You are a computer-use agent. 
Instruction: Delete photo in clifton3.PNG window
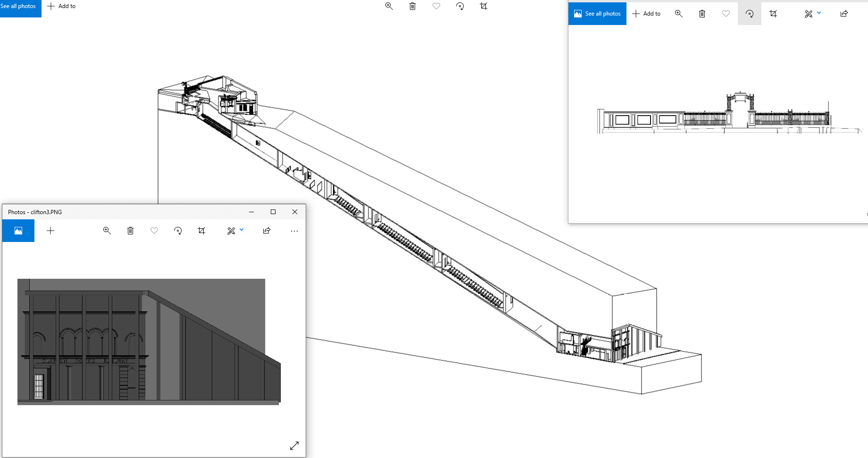131,231
